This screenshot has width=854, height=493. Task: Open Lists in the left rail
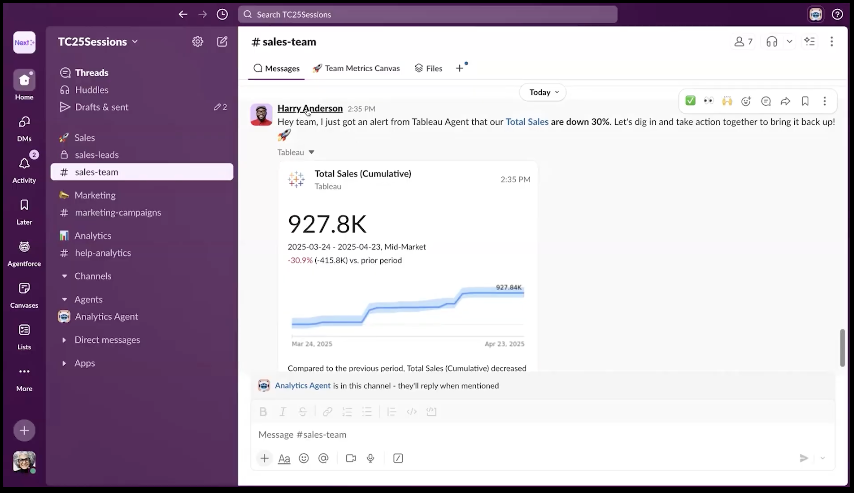click(24, 336)
